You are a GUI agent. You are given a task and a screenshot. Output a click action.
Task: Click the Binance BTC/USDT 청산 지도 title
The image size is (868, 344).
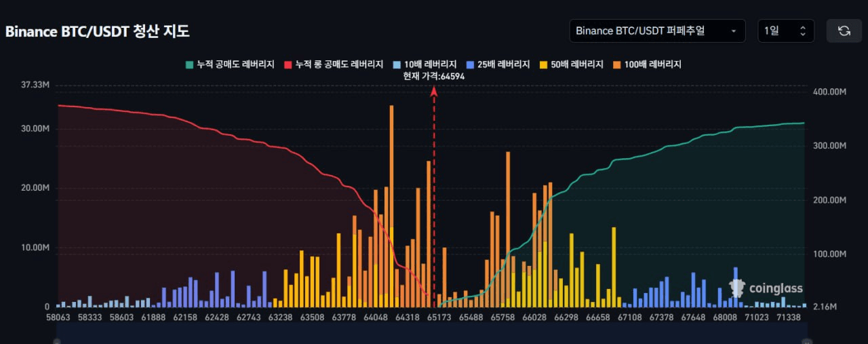coord(98,31)
